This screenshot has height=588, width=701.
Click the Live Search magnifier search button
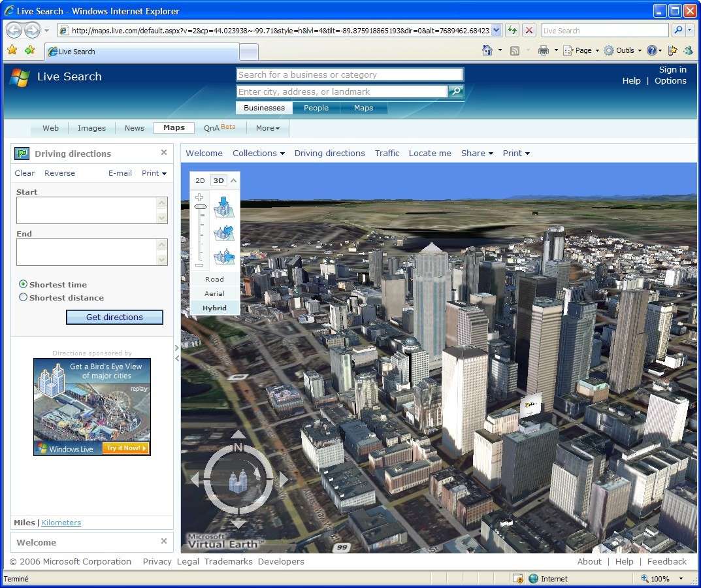(456, 91)
